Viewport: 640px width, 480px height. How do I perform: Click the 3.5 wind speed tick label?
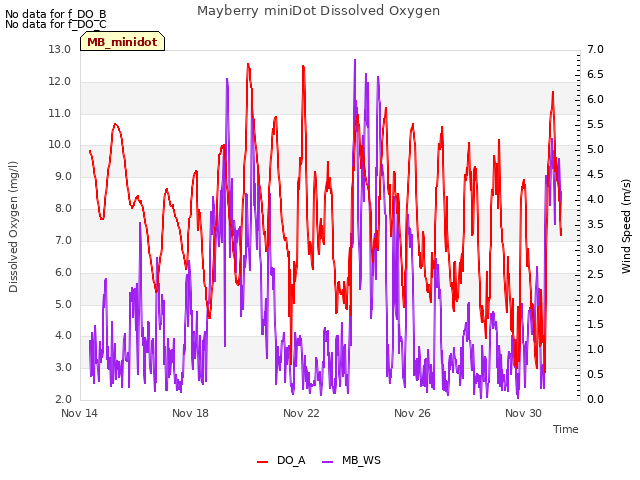click(x=595, y=224)
